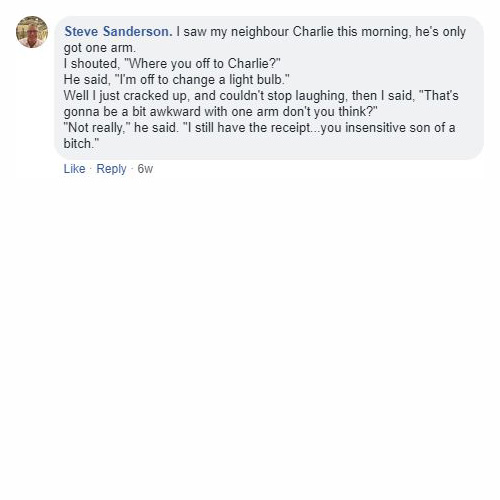The height and width of the screenshot is (500, 500).
Task: Like Steve Sanderson's comment
Action: click(x=74, y=169)
